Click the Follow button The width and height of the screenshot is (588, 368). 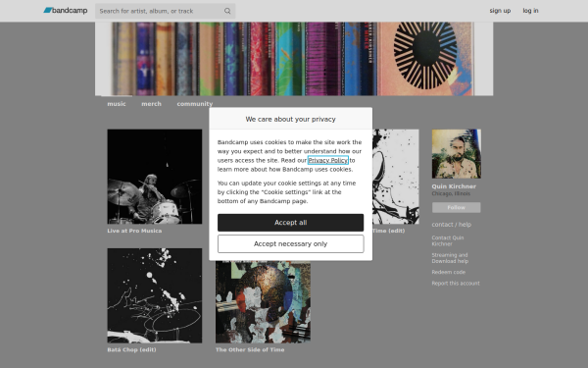[x=457, y=208]
